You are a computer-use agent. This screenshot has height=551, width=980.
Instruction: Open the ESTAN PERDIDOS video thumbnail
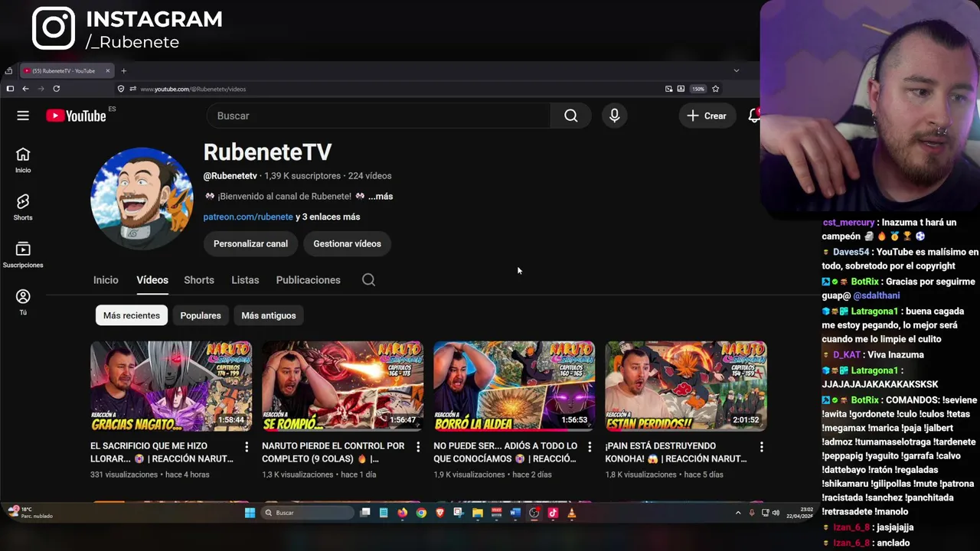(x=686, y=386)
